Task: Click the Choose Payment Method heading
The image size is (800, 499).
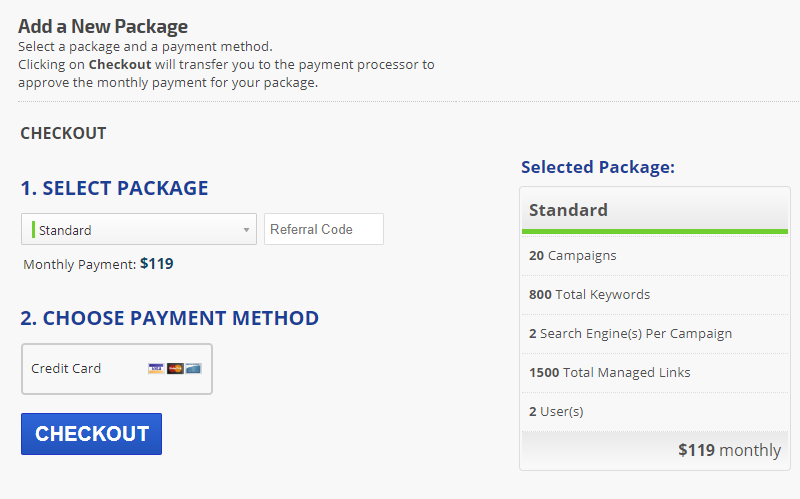Action: click(169, 319)
